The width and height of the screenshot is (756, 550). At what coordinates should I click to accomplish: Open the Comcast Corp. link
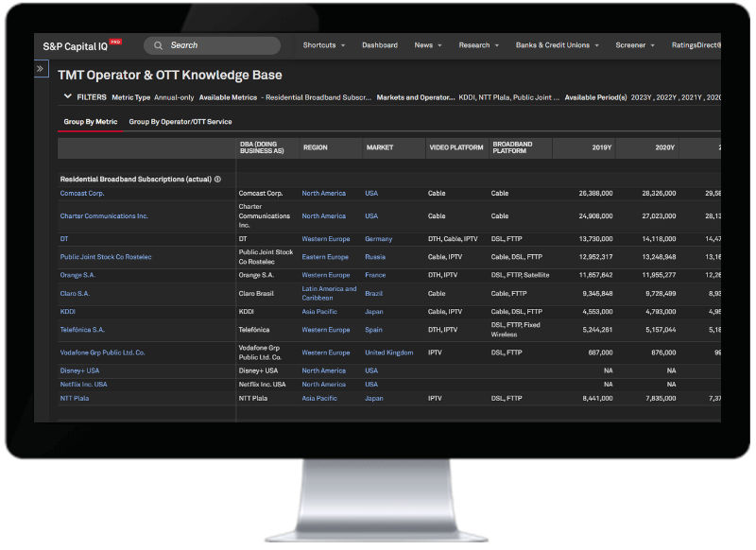[82, 194]
